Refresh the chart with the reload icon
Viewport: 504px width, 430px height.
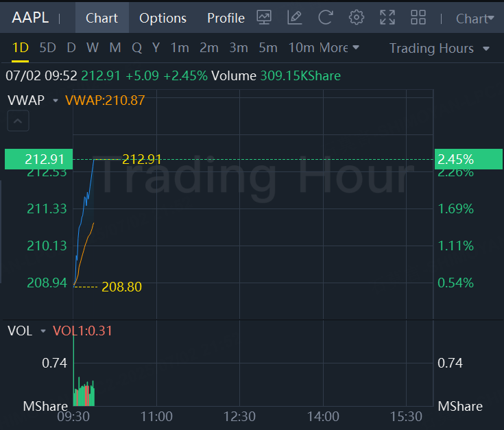click(325, 17)
